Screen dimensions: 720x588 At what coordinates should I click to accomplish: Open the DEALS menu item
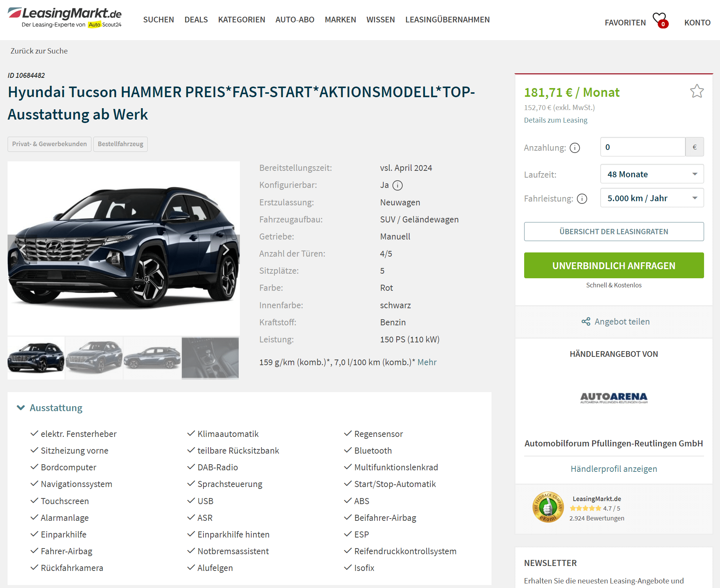196,20
